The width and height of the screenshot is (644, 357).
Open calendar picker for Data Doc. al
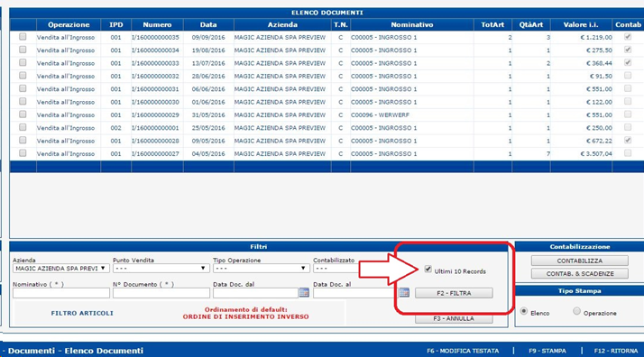click(404, 293)
